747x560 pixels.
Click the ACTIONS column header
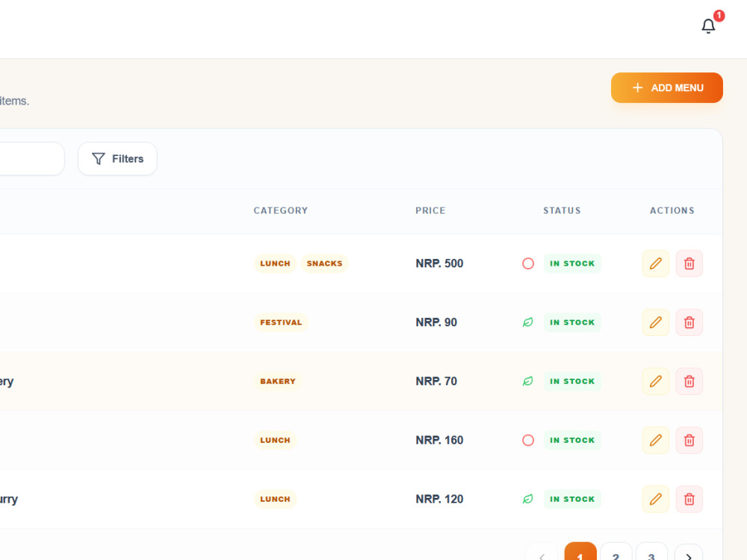point(672,211)
